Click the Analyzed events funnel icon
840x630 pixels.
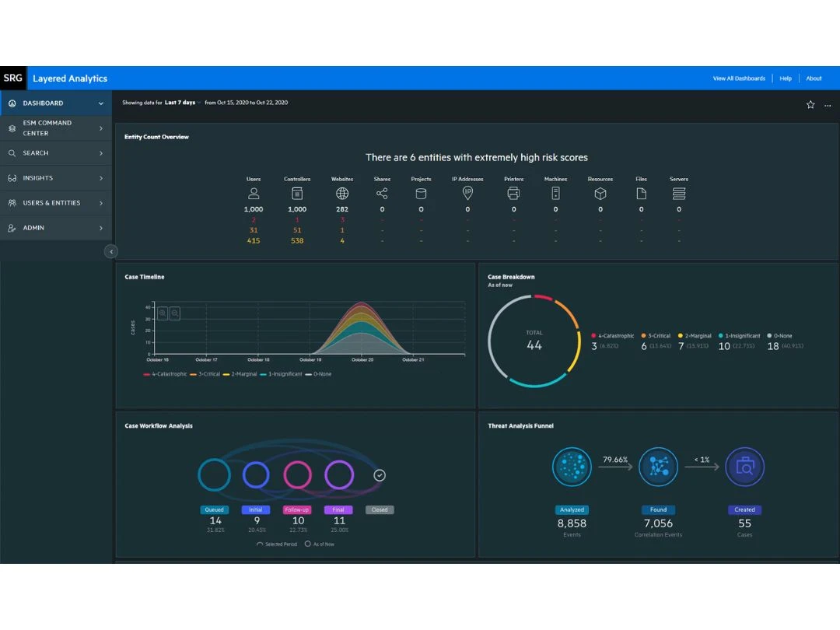pyautogui.click(x=572, y=467)
